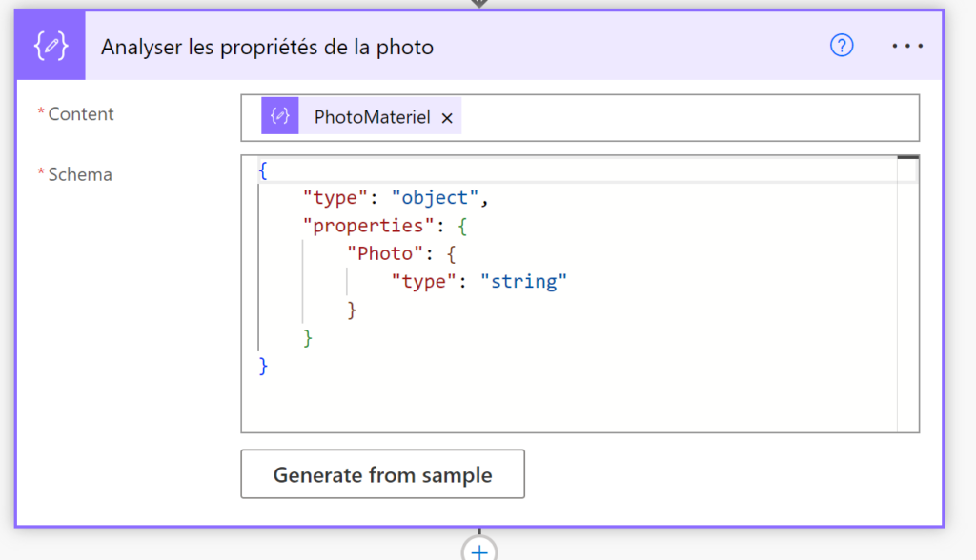The width and height of the screenshot is (976, 560).
Task: Click the Generate from sample button
Action: click(x=383, y=474)
